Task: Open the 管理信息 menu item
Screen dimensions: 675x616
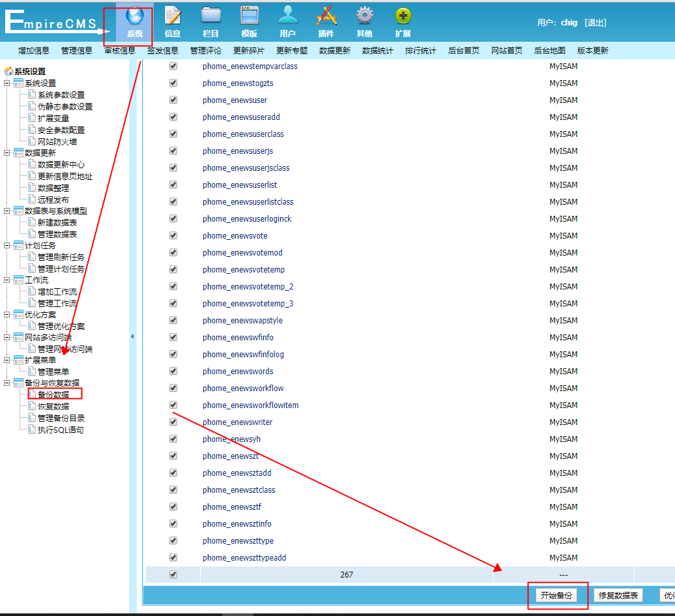Action: 77,50
